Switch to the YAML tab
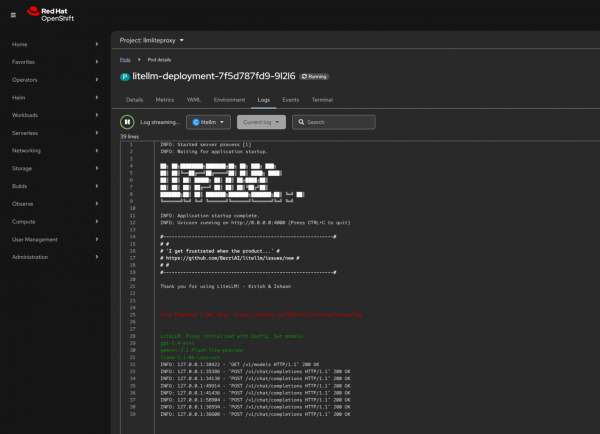The width and height of the screenshot is (600, 434). tap(194, 100)
